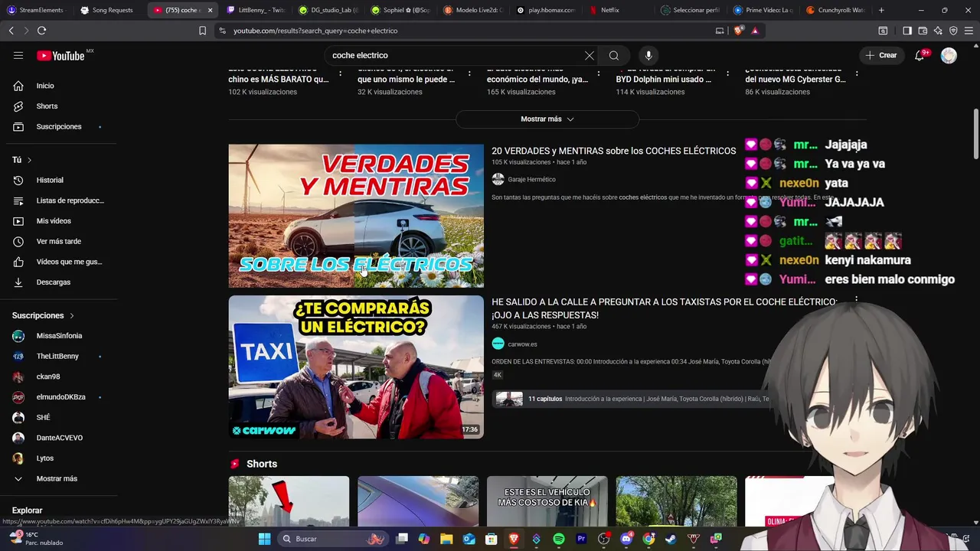Open the KIA vehículo más costoso short
980x551 pixels.
pos(547,501)
